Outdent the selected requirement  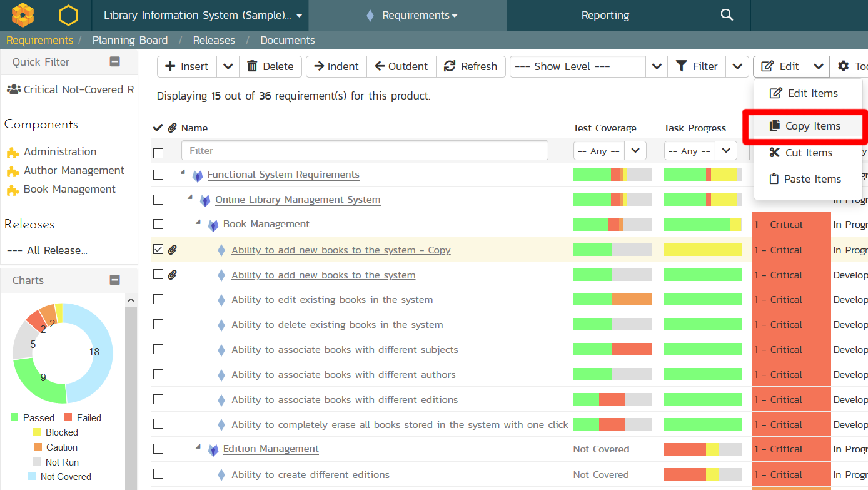point(401,66)
